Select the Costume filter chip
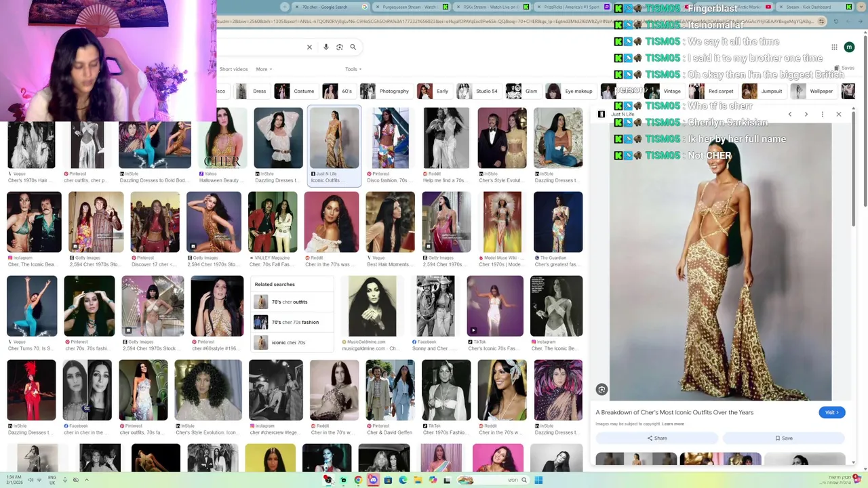The height and width of the screenshot is (488, 868). coord(296,91)
